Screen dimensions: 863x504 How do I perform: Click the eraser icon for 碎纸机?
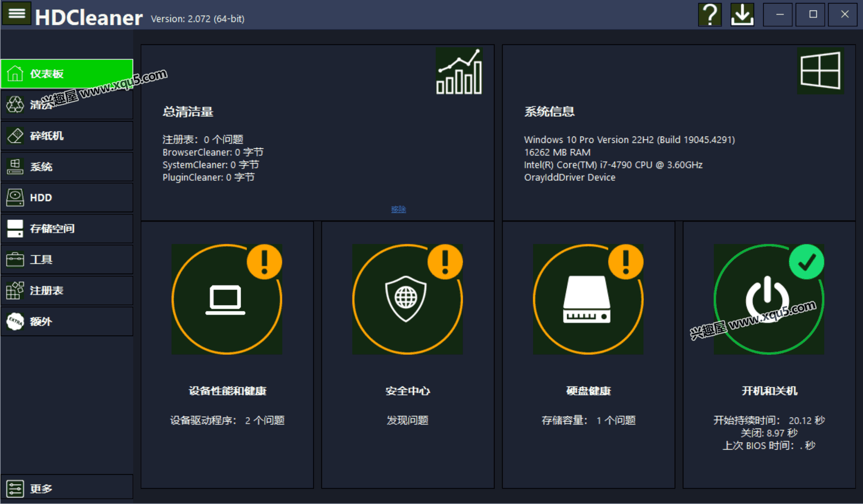(15, 136)
